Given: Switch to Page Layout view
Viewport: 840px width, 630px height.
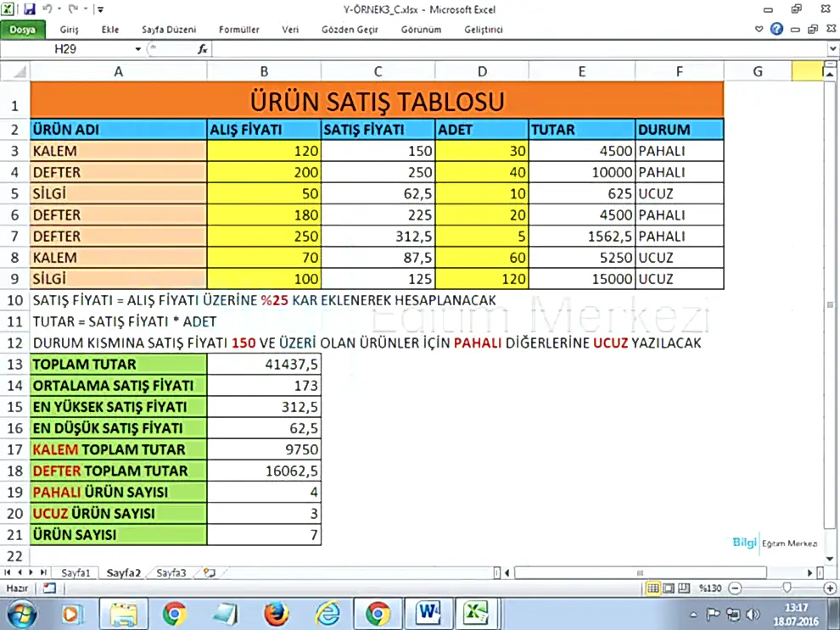Looking at the screenshot, I should click(x=669, y=588).
